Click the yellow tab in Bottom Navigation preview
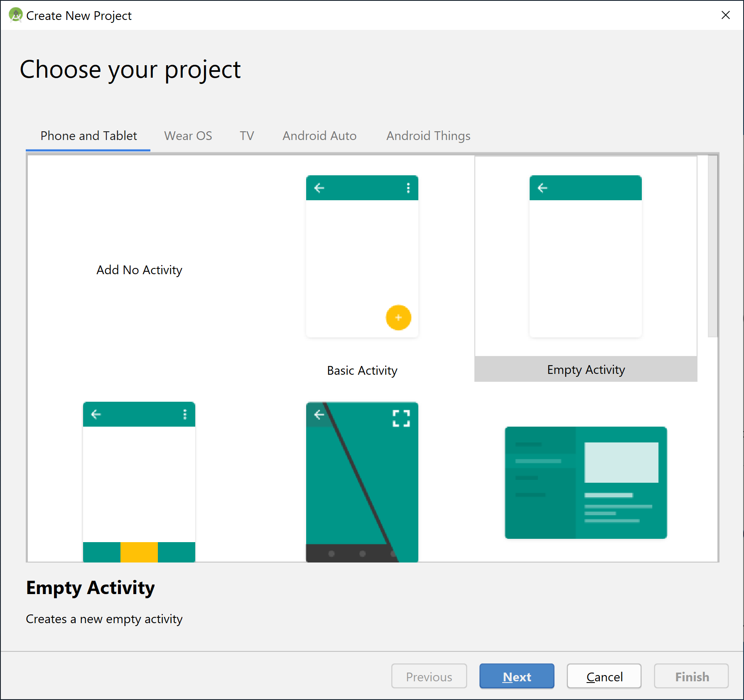 click(x=139, y=552)
